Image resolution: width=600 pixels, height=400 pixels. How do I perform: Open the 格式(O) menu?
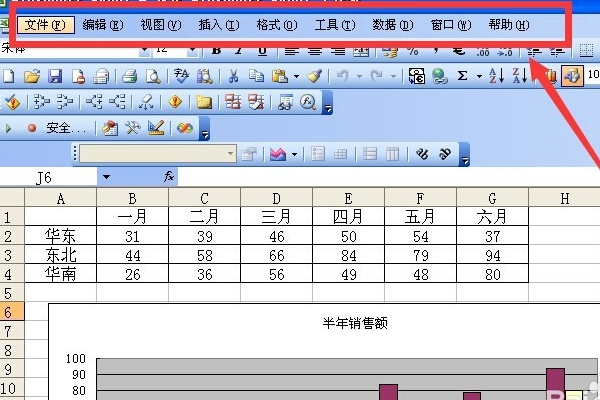(277, 25)
